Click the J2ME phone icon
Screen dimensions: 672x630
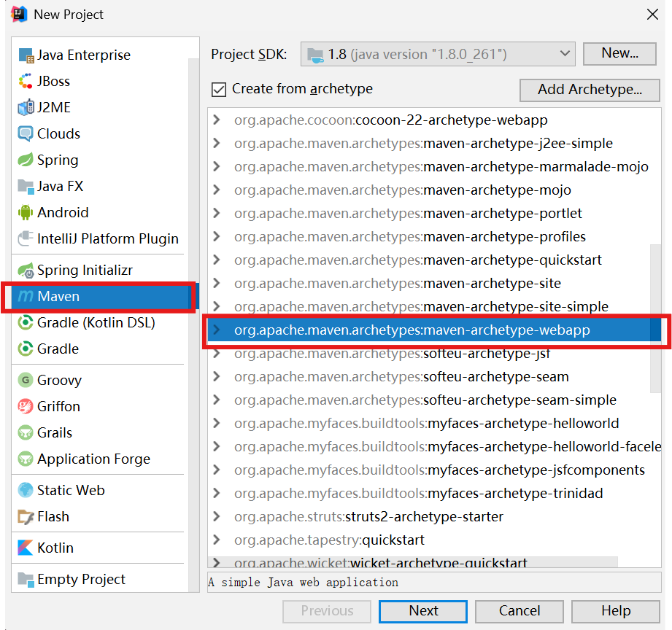point(26,107)
